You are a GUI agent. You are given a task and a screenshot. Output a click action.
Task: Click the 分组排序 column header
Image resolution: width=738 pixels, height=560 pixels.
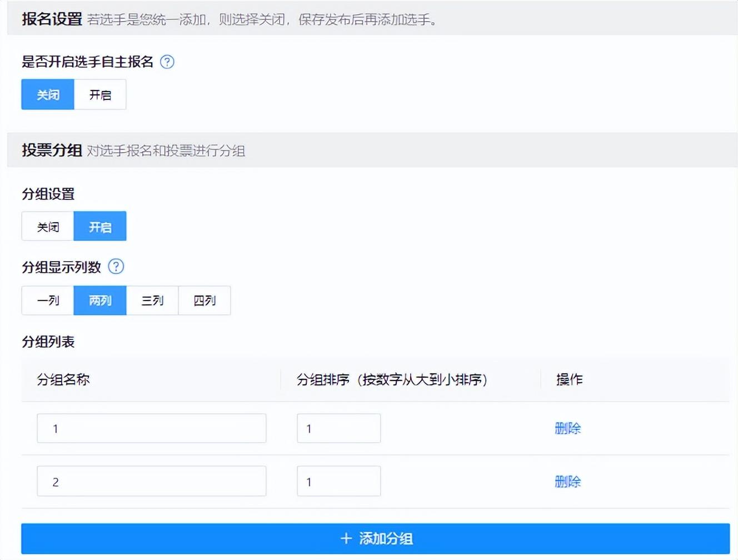pos(392,379)
